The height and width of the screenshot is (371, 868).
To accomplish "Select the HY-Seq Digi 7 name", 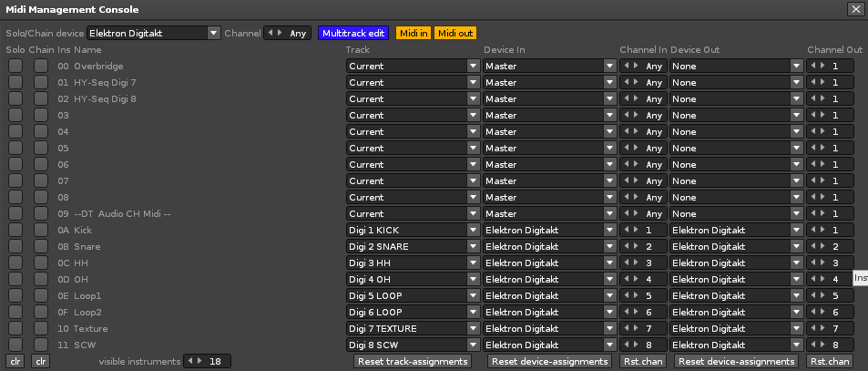I will [x=105, y=83].
